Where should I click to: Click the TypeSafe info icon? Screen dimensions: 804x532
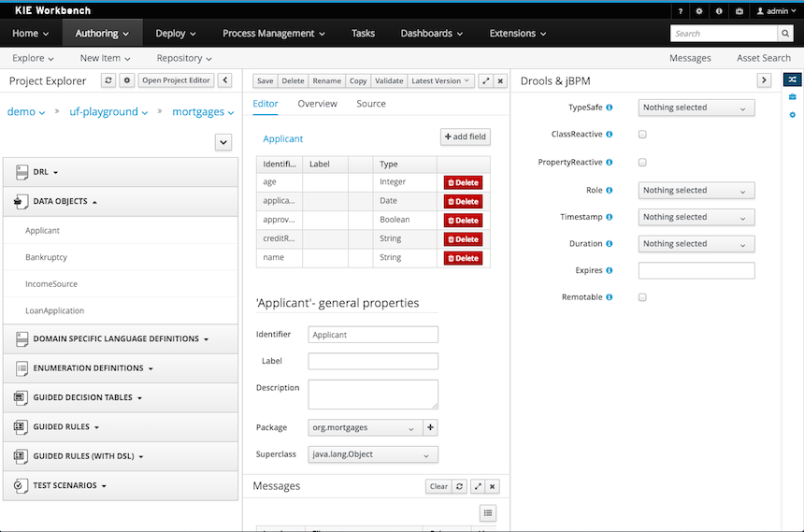click(x=610, y=108)
